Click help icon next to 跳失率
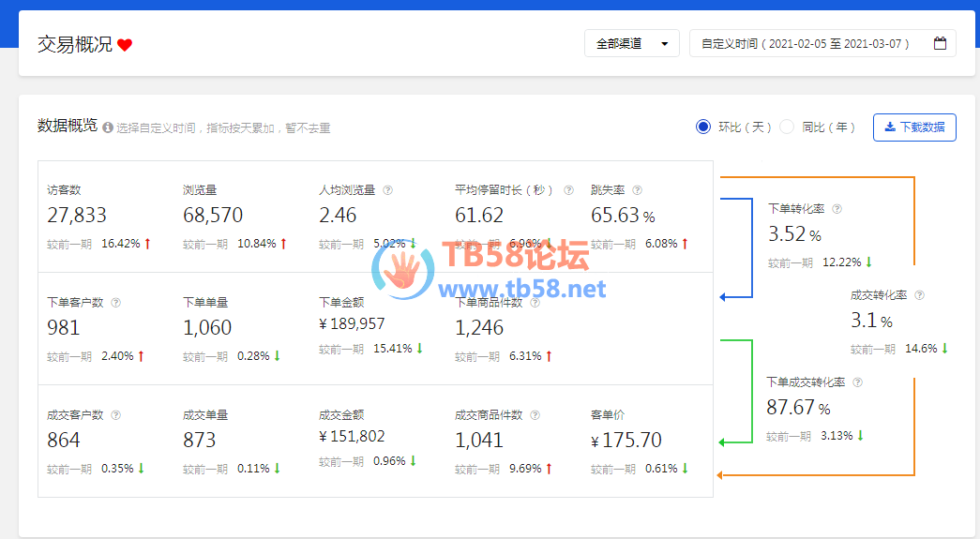The height and width of the screenshot is (539, 980). click(x=637, y=190)
